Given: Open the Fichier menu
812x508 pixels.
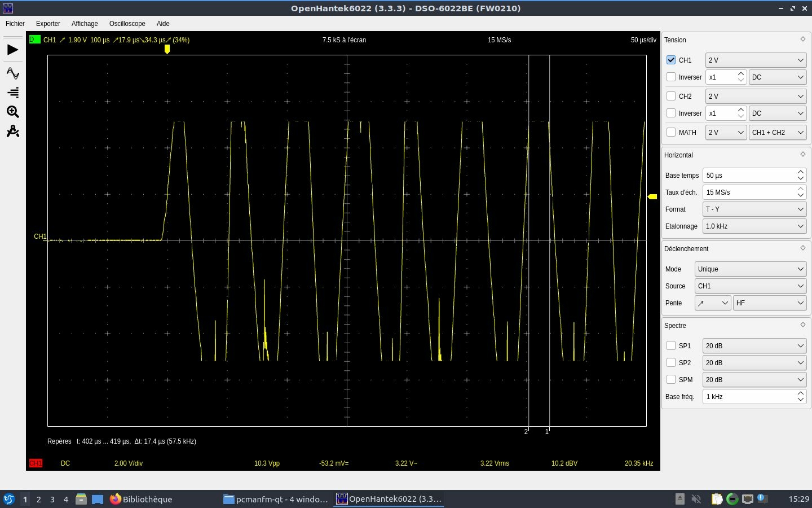Looking at the screenshot, I should pyautogui.click(x=15, y=24).
